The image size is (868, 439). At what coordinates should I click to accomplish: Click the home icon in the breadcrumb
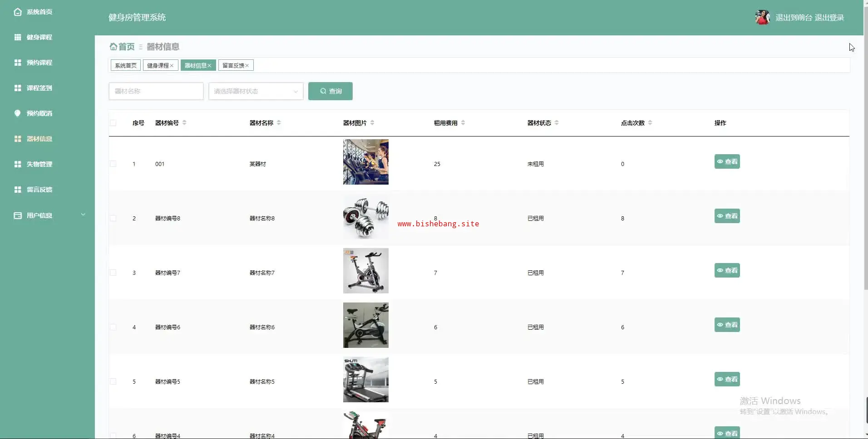pos(113,47)
